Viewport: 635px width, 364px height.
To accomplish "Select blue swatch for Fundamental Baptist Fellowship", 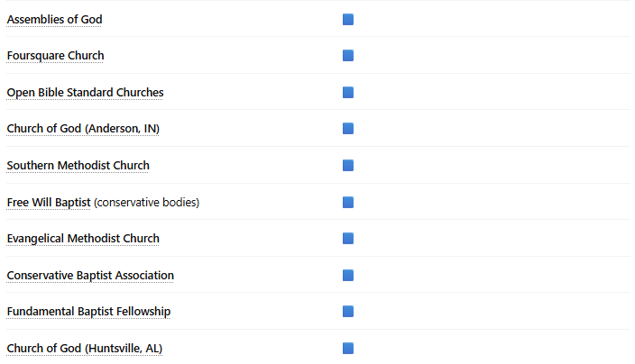I will (348, 312).
